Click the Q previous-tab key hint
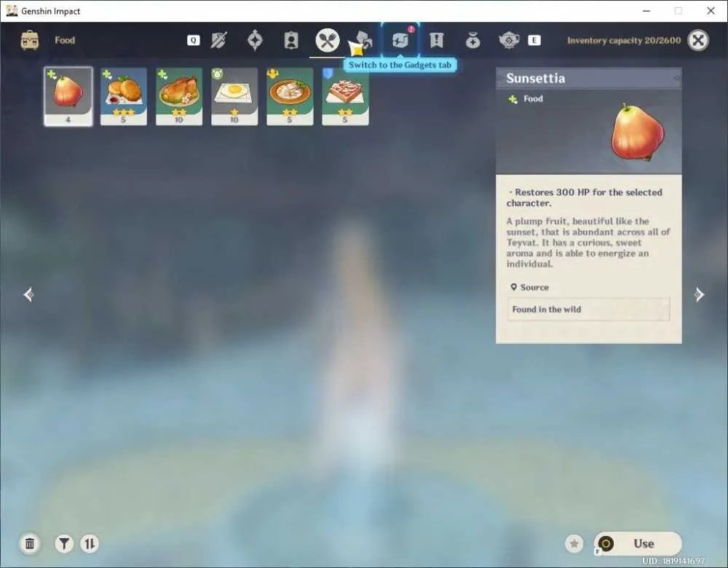 pyautogui.click(x=193, y=40)
